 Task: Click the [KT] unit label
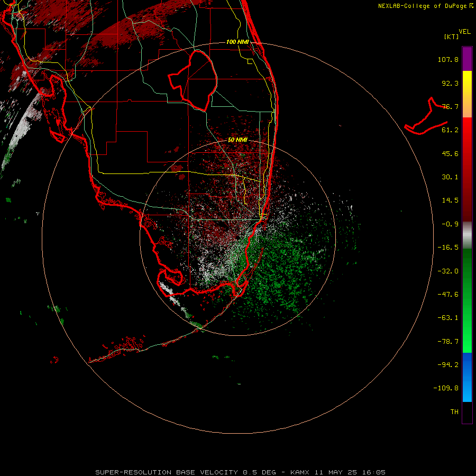pyautogui.click(x=451, y=36)
